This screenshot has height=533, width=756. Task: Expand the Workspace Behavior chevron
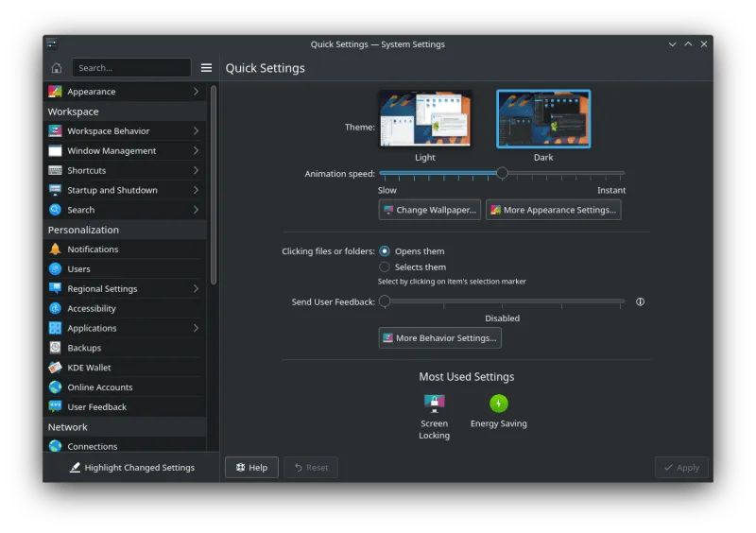196,131
